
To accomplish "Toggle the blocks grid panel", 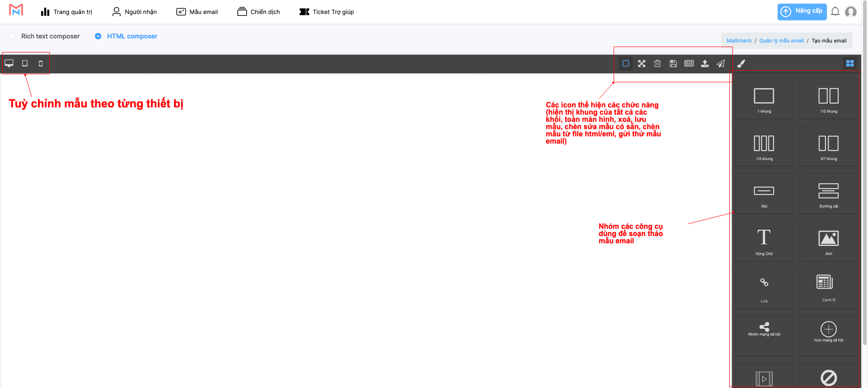I will click(850, 63).
